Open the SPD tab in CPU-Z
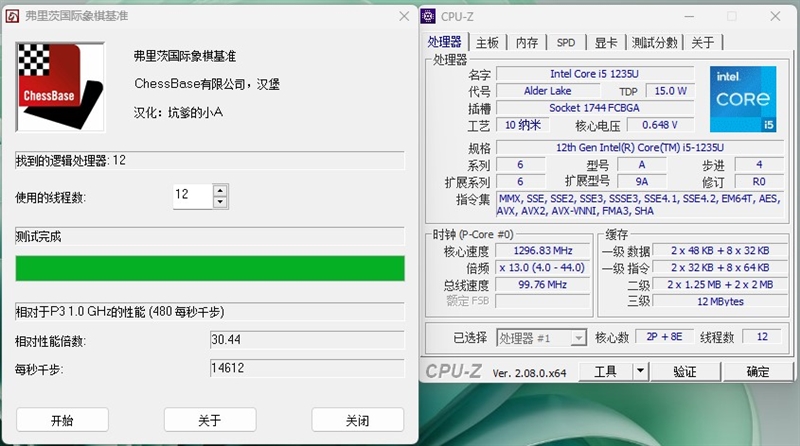800x446 pixels. click(x=566, y=43)
